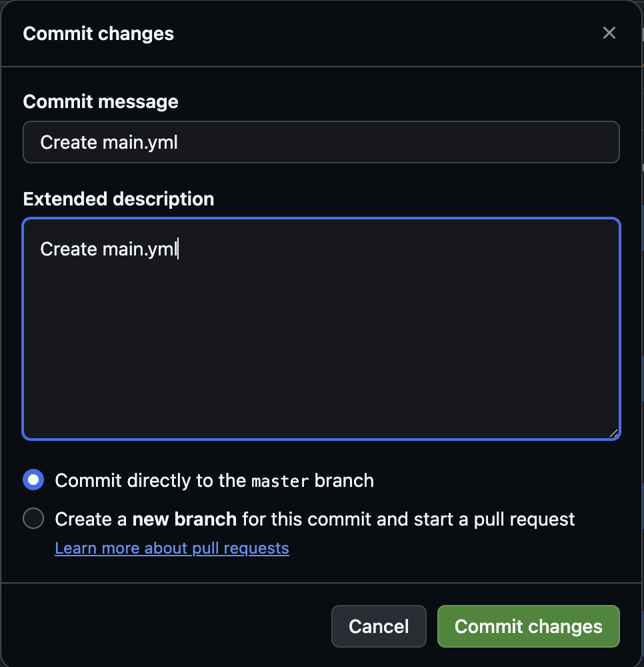Click the textarea resize grip handle

pos(613,433)
